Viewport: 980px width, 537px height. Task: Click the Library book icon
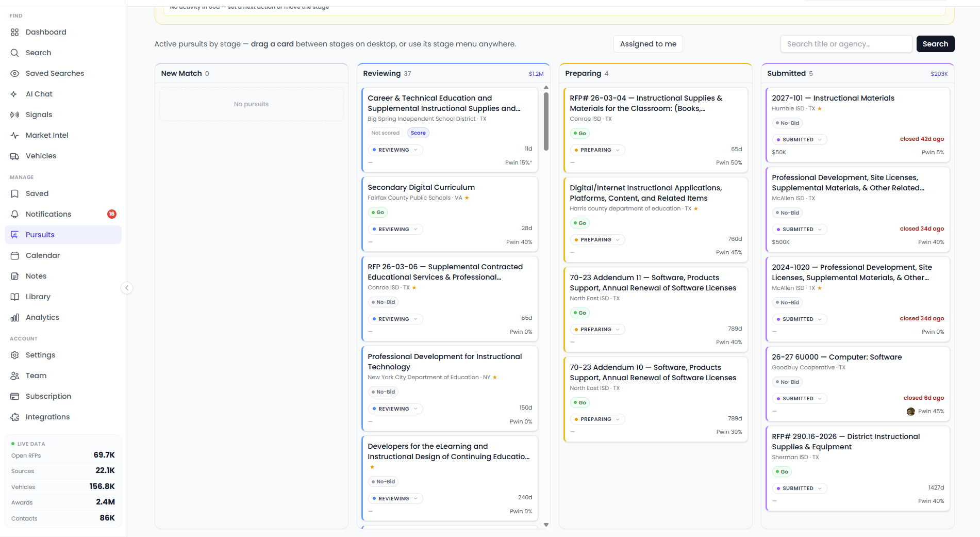click(14, 297)
